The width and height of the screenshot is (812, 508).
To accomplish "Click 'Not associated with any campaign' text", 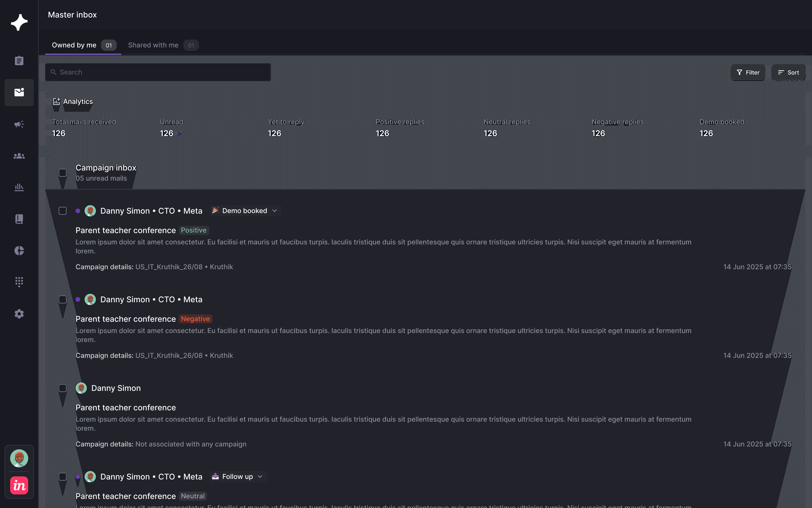I will (191, 444).
